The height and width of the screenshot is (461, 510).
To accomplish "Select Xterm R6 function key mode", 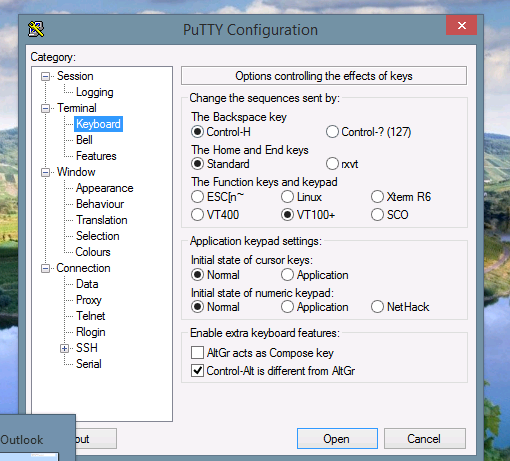I will [x=377, y=197].
